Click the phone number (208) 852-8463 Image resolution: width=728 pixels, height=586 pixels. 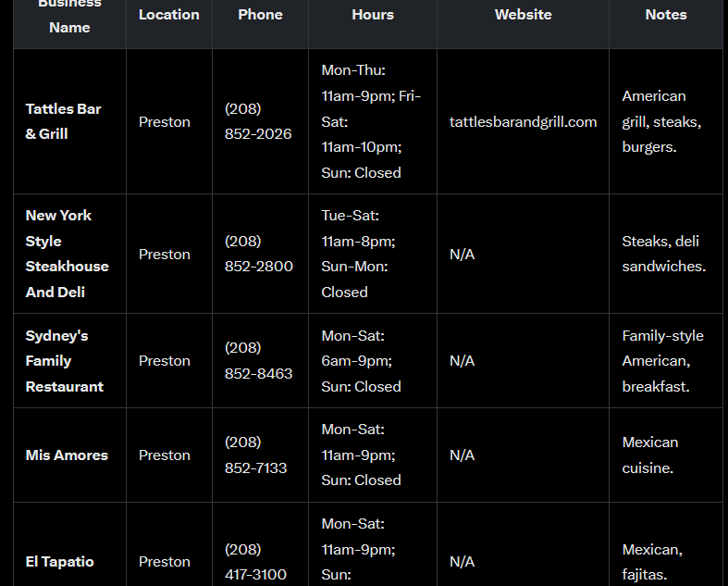point(259,361)
